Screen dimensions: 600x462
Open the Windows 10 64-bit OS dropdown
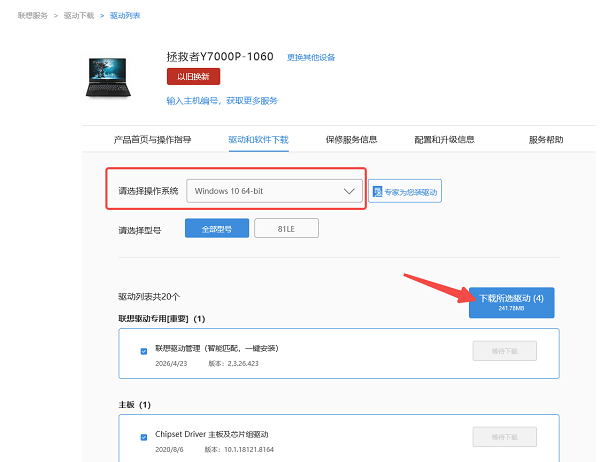click(x=274, y=191)
